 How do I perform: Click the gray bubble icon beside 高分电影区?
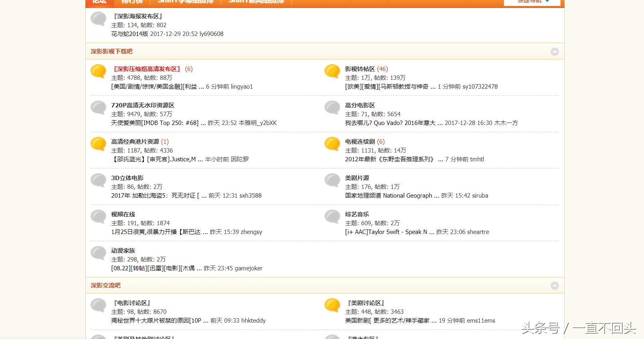coord(332,107)
